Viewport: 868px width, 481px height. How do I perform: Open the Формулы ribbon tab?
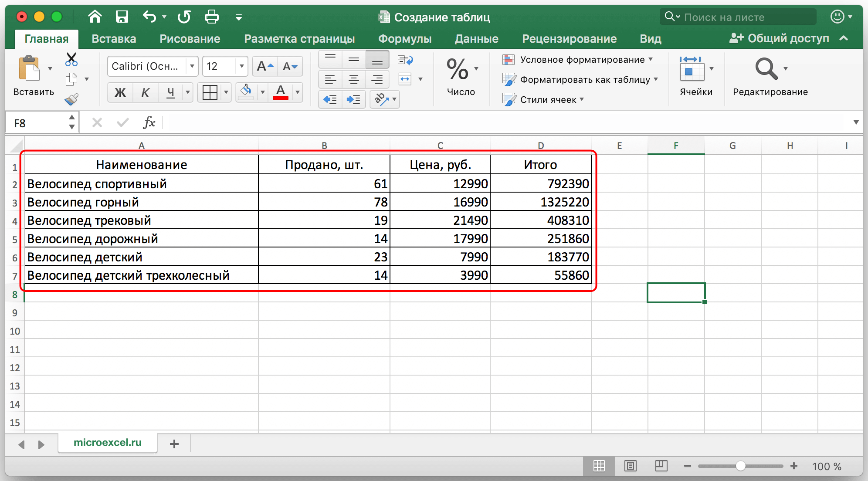(x=404, y=39)
